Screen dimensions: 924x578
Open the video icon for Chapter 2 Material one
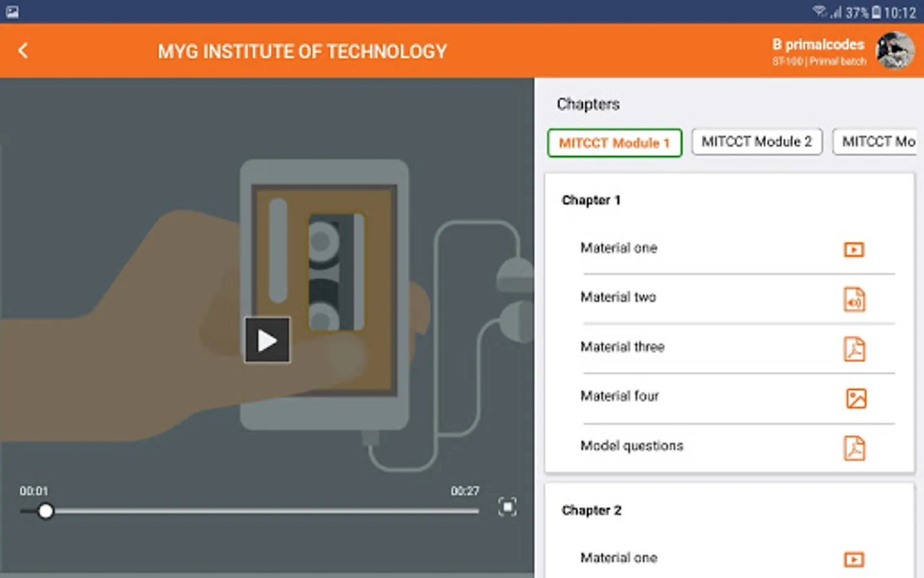pos(853,559)
